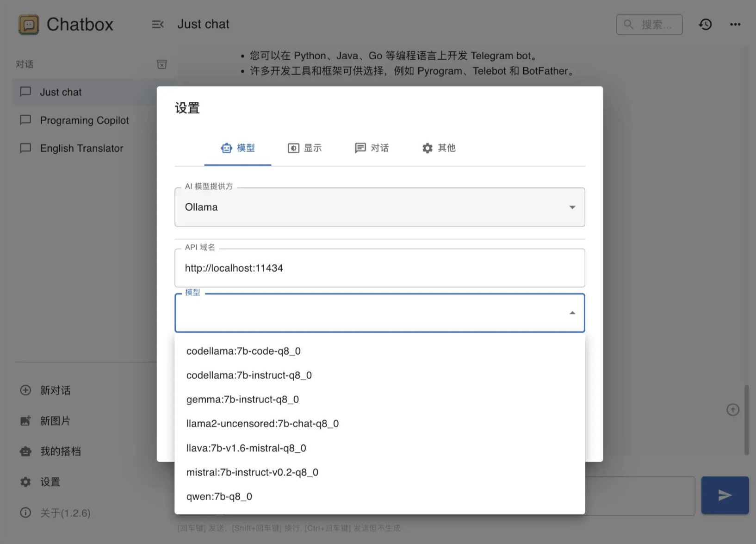
Task: Click the sidebar settings gear icon
Action: [x=25, y=482]
